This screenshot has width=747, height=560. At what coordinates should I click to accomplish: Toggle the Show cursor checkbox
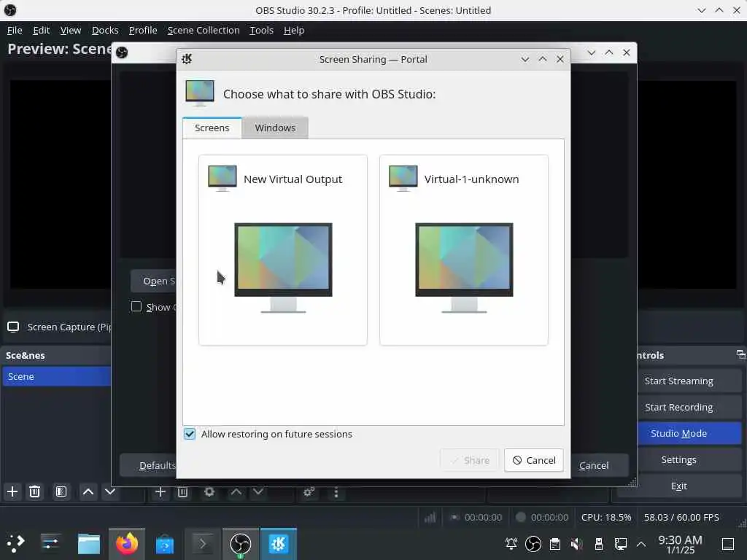click(x=136, y=307)
